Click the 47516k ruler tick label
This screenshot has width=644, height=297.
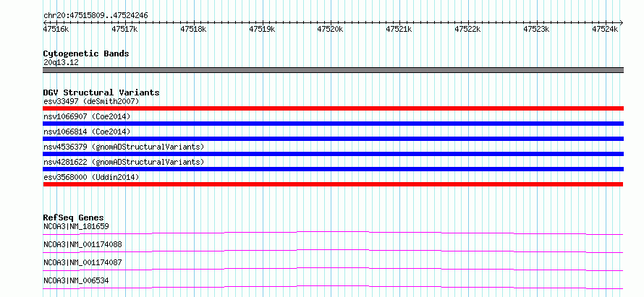56,29
